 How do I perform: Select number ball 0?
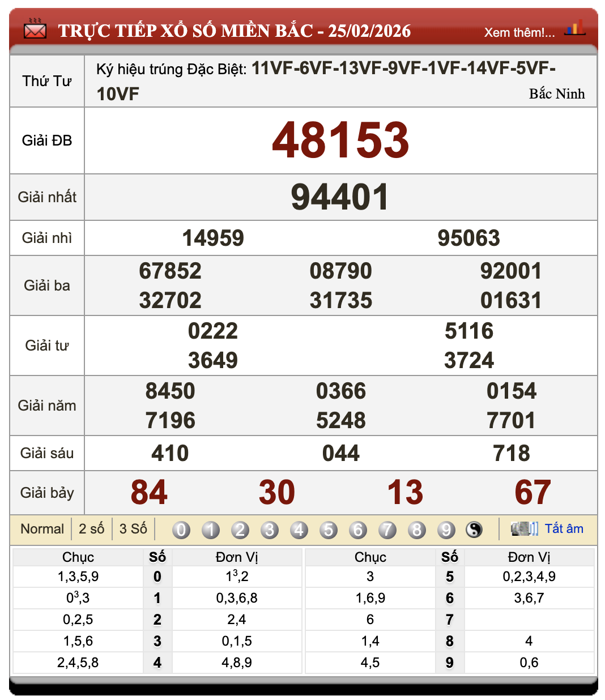point(181,530)
